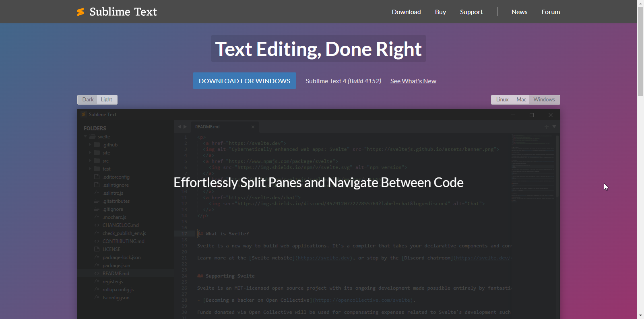Click the editor minimap

click(x=533, y=169)
